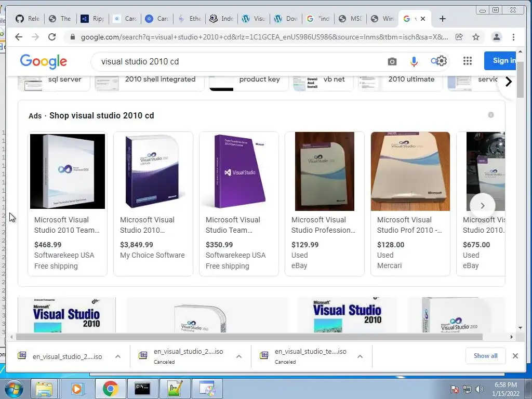Click the address bar URL

pos(264,37)
